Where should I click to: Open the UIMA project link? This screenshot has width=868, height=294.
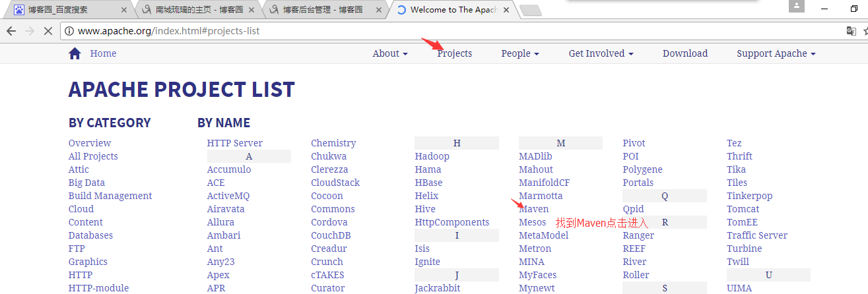(x=739, y=288)
